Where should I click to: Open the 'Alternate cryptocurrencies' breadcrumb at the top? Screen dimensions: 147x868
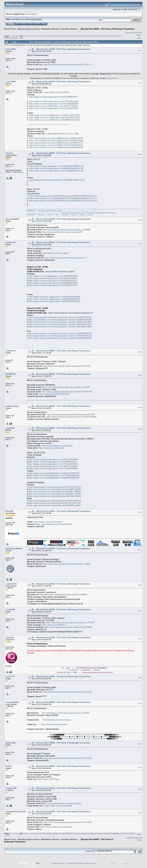click(x=29, y=29)
